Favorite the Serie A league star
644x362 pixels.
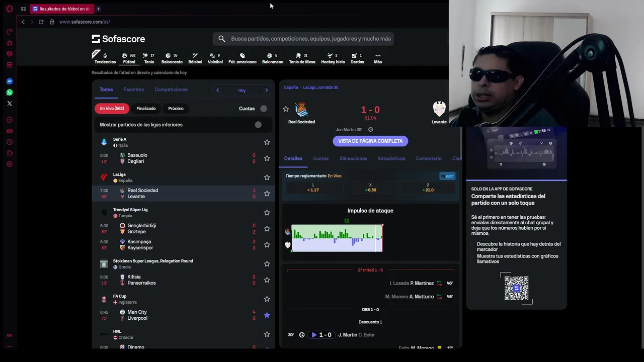point(267,142)
